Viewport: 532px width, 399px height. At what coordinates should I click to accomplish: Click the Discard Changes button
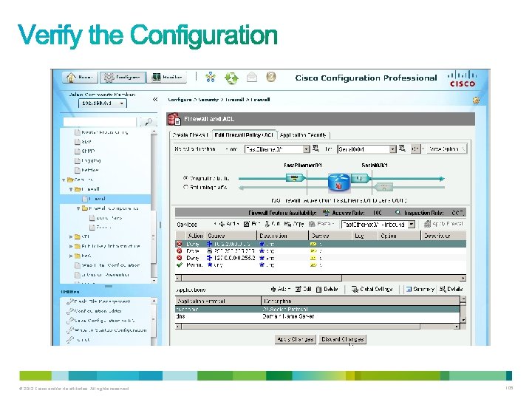coord(343,339)
